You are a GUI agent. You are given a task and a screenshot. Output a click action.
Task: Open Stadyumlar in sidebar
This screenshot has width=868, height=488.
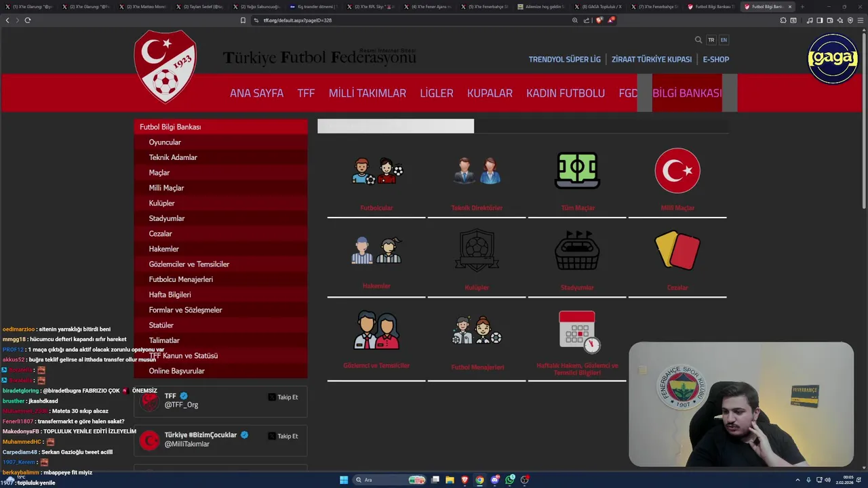pyautogui.click(x=220, y=218)
